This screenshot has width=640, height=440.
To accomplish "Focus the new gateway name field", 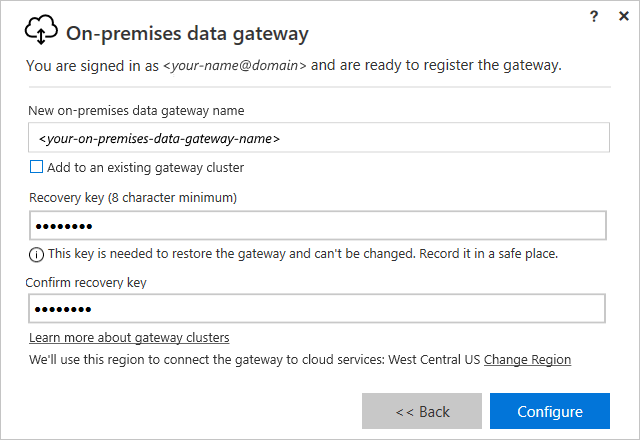I will pos(318,138).
